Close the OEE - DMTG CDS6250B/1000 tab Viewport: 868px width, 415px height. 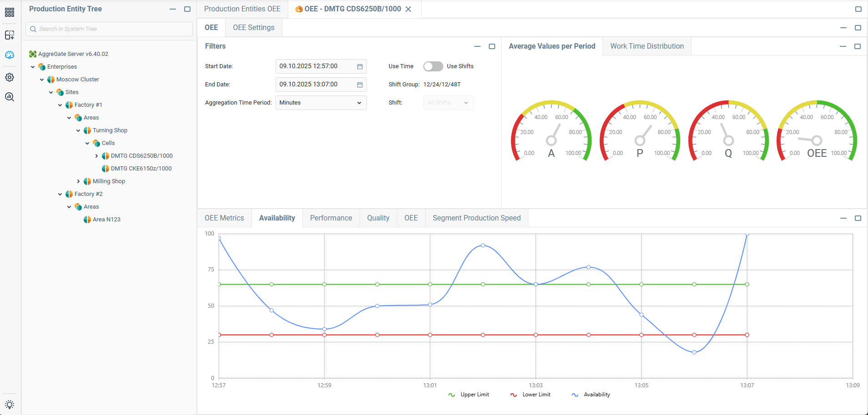408,9
